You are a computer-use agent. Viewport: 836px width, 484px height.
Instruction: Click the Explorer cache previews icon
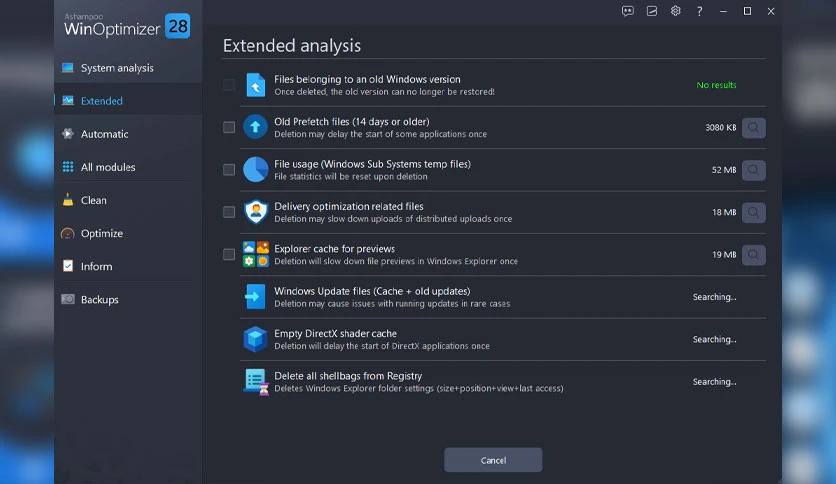255,254
